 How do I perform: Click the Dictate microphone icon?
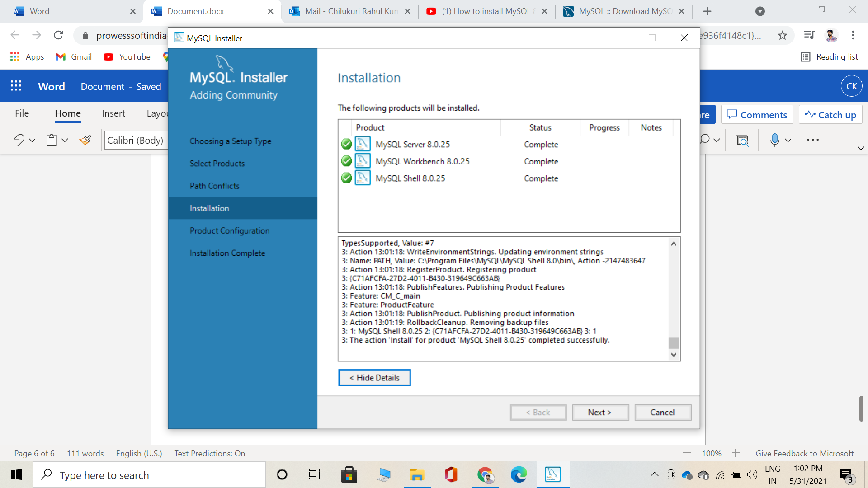point(774,140)
